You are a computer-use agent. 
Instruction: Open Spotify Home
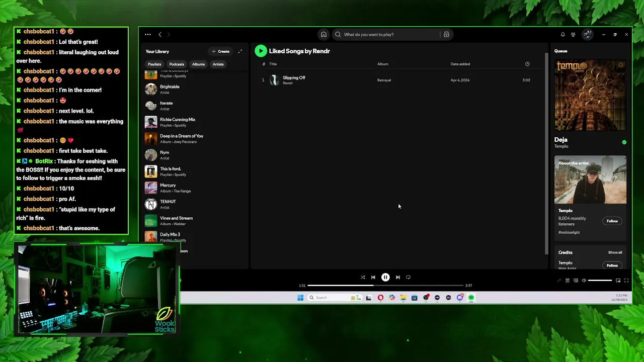pos(324,35)
